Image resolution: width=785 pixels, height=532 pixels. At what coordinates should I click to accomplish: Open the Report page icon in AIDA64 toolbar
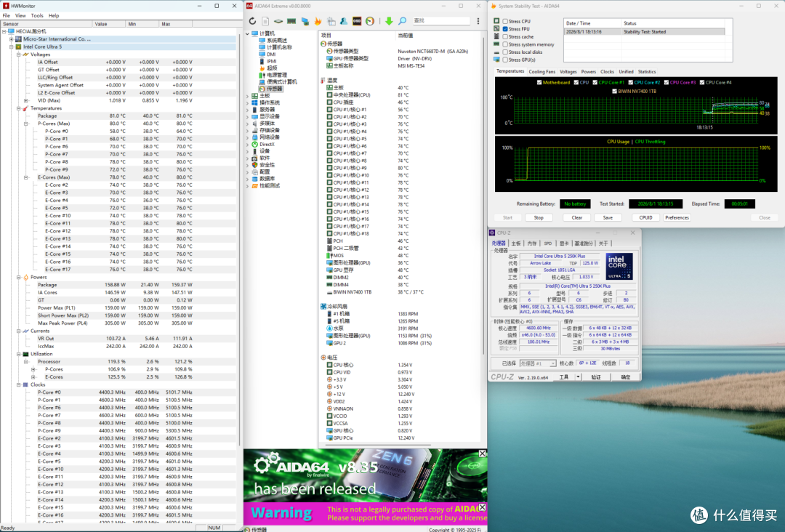point(265,21)
